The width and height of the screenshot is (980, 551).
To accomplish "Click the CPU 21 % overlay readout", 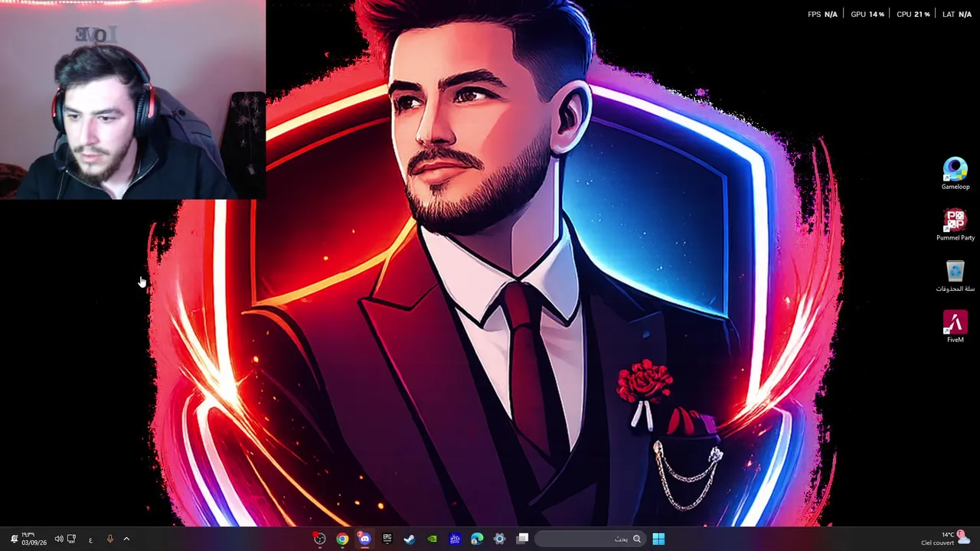I will (913, 15).
